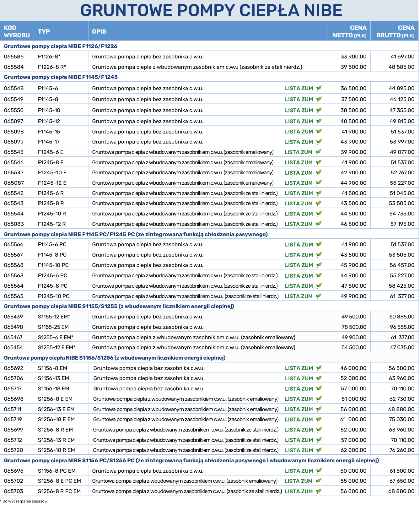This screenshot has width=420, height=505.
Task: Select section heading S1156 PC/S1256 PC
Action: (x=191, y=460)
